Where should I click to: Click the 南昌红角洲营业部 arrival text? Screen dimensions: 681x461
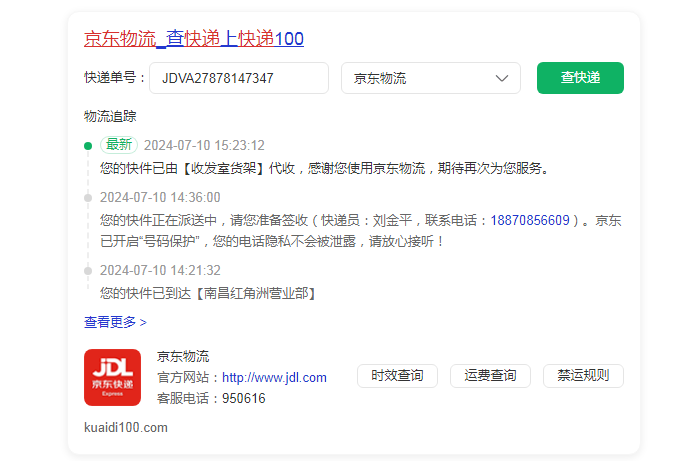click(209, 293)
